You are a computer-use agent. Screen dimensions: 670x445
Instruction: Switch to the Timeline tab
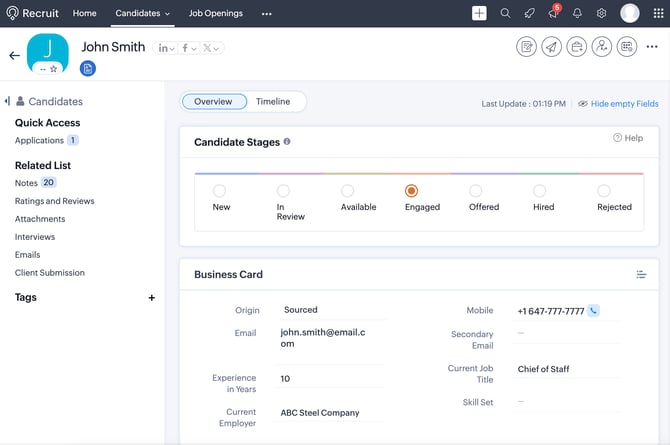273,102
